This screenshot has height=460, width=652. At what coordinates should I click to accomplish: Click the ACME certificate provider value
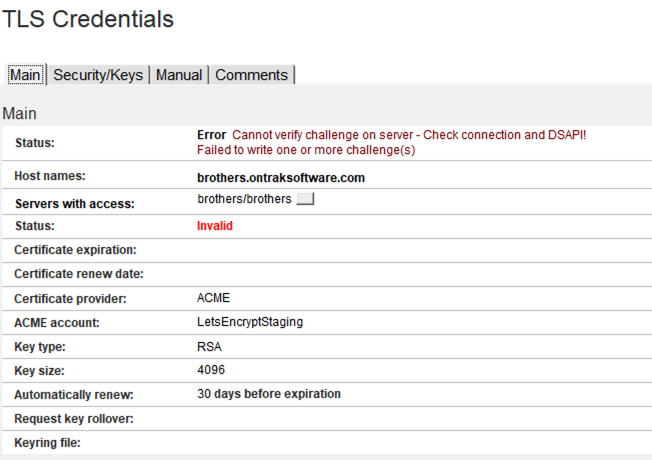(x=213, y=298)
